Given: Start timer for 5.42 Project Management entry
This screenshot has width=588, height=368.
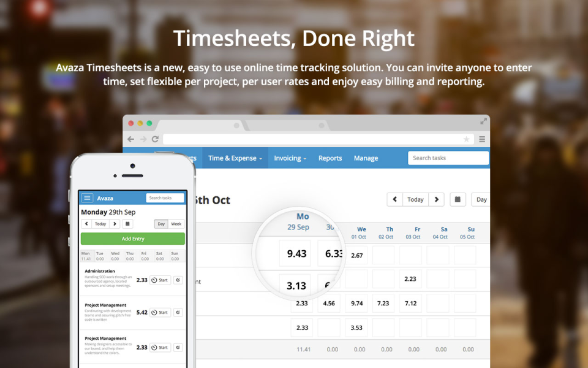Looking at the screenshot, I should (x=160, y=312).
